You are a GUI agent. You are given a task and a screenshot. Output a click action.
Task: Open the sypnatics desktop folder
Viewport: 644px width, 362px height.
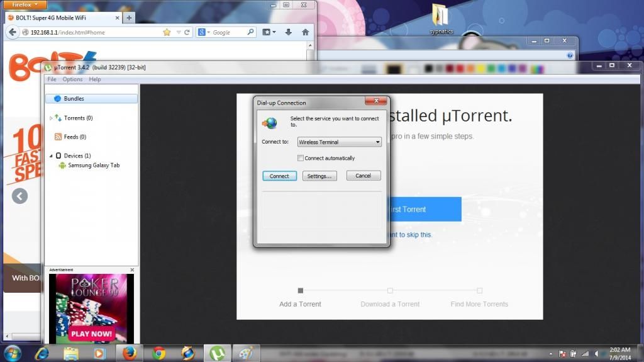click(x=441, y=19)
